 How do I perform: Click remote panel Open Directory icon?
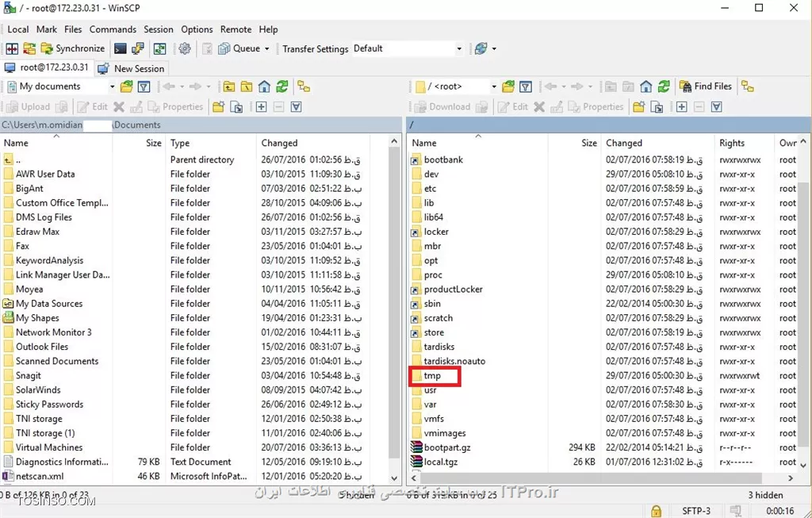(508, 86)
